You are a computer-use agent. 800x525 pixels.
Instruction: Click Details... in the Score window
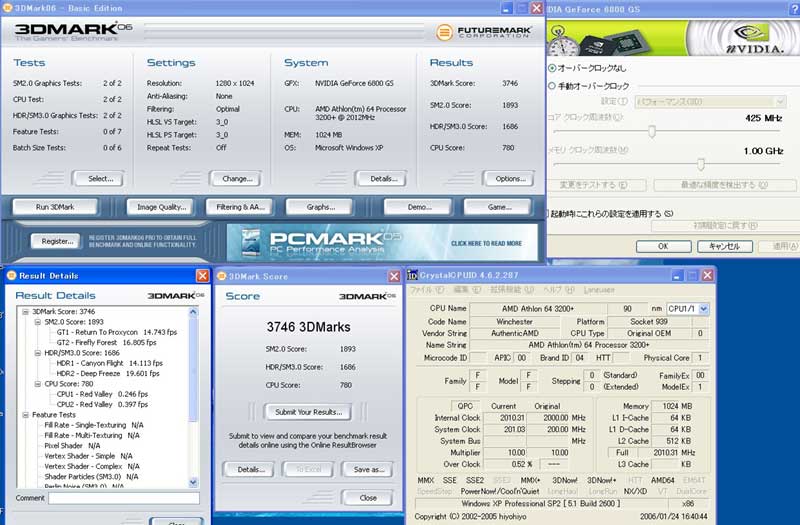point(250,469)
